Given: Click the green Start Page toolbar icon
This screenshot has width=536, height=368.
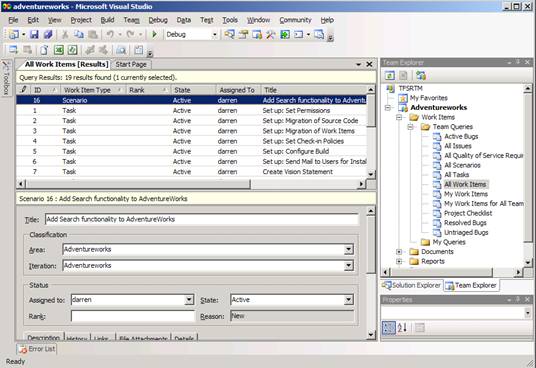Looking at the screenshot, I should pyautogui.click(x=285, y=35).
